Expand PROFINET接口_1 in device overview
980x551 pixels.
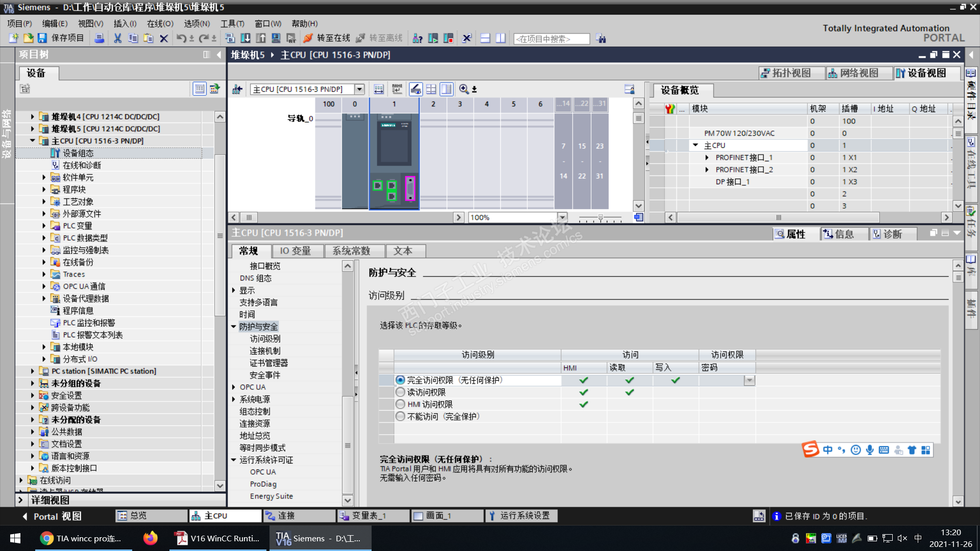point(707,158)
